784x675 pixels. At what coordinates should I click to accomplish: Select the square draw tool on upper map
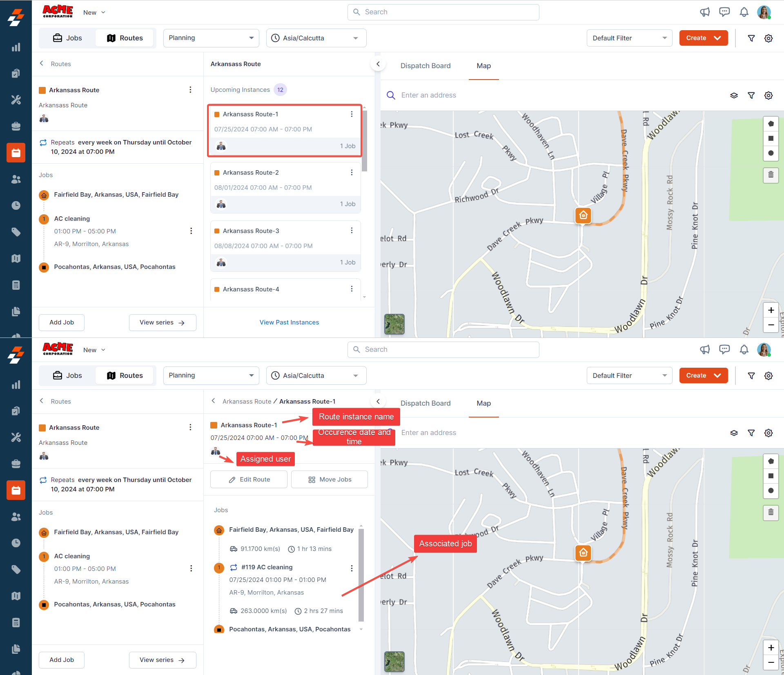tap(771, 138)
